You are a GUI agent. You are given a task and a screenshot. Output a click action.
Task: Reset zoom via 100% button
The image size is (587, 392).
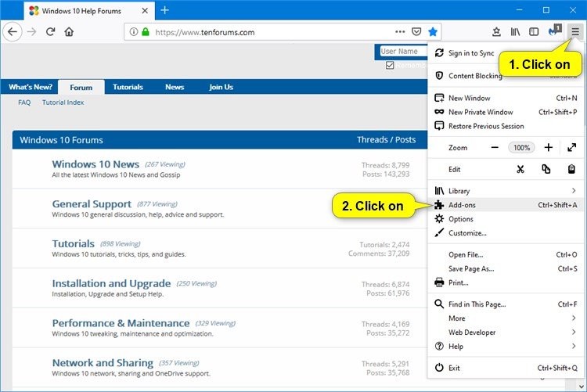521,148
